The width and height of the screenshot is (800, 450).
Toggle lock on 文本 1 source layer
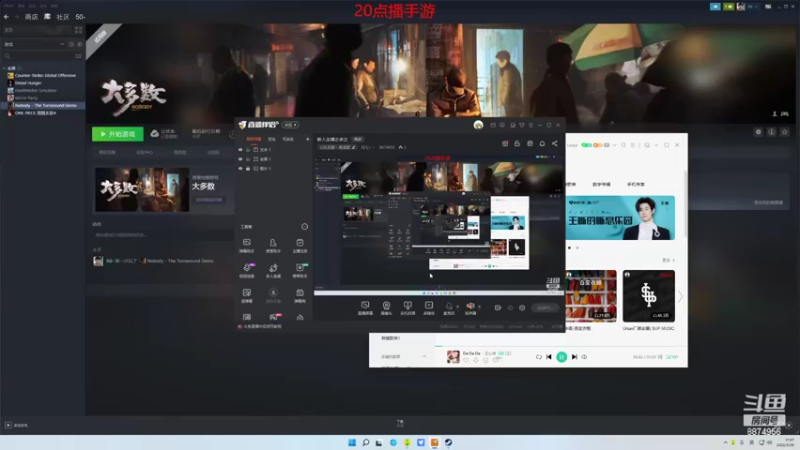point(248,149)
